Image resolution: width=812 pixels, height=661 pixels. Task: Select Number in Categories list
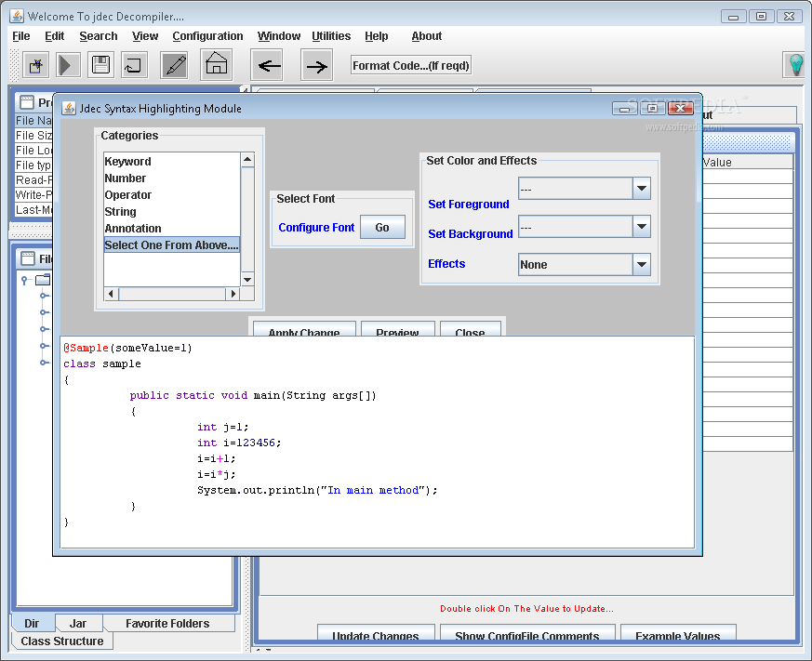click(x=171, y=178)
